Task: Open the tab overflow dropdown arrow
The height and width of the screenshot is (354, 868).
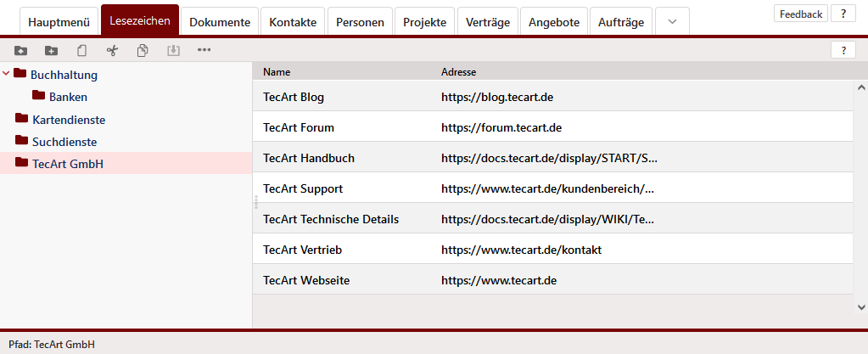Action: [x=672, y=22]
